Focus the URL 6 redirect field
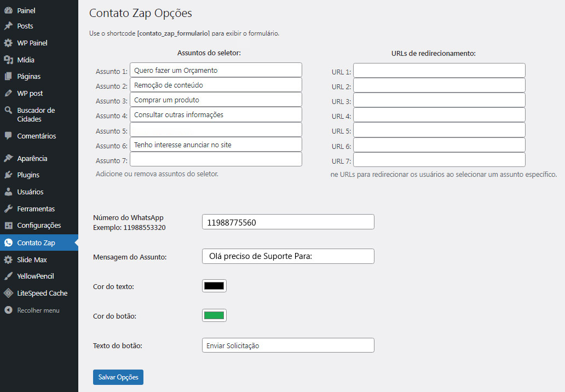 pyautogui.click(x=439, y=145)
